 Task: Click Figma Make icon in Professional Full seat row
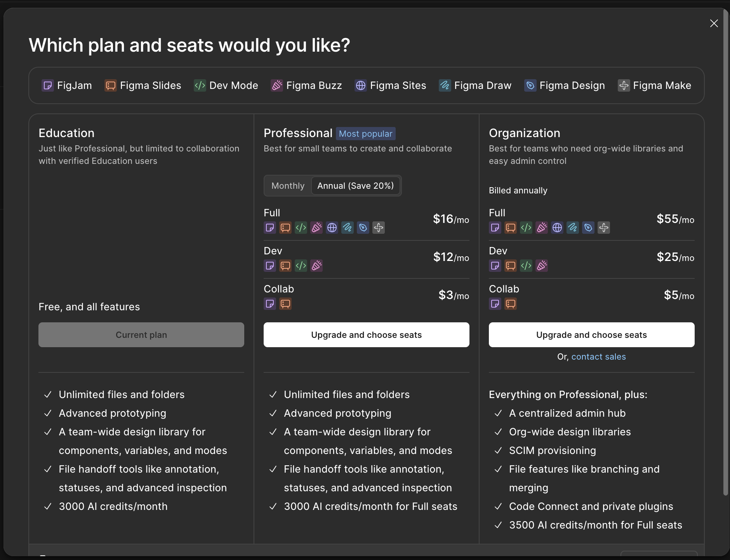pyautogui.click(x=379, y=228)
